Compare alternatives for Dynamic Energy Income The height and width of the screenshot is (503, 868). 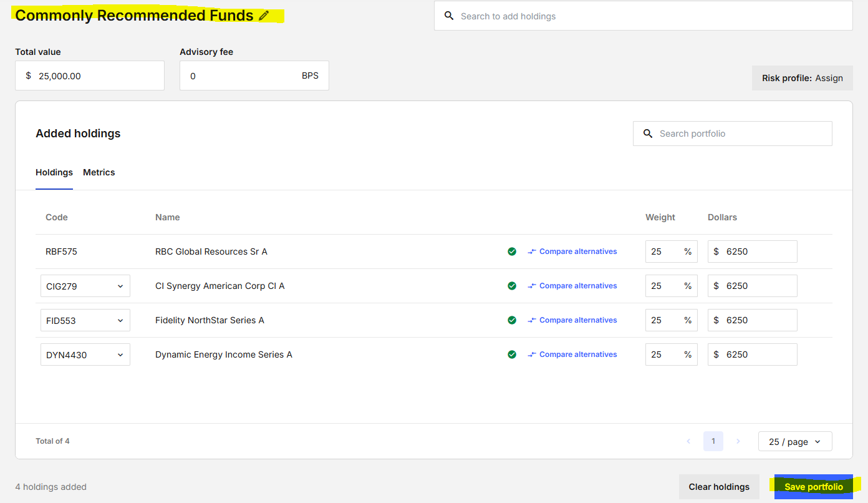pyautogui.click(x=572, y=354)
